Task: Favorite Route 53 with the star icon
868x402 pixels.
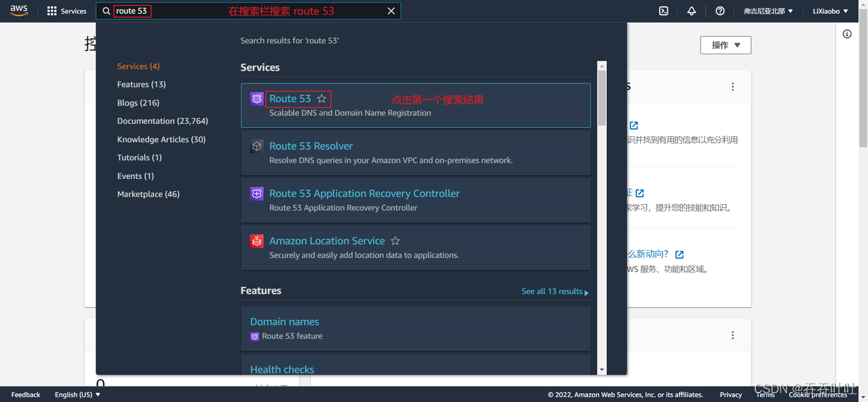Action: pyautogui.click(x=321, y=98)
